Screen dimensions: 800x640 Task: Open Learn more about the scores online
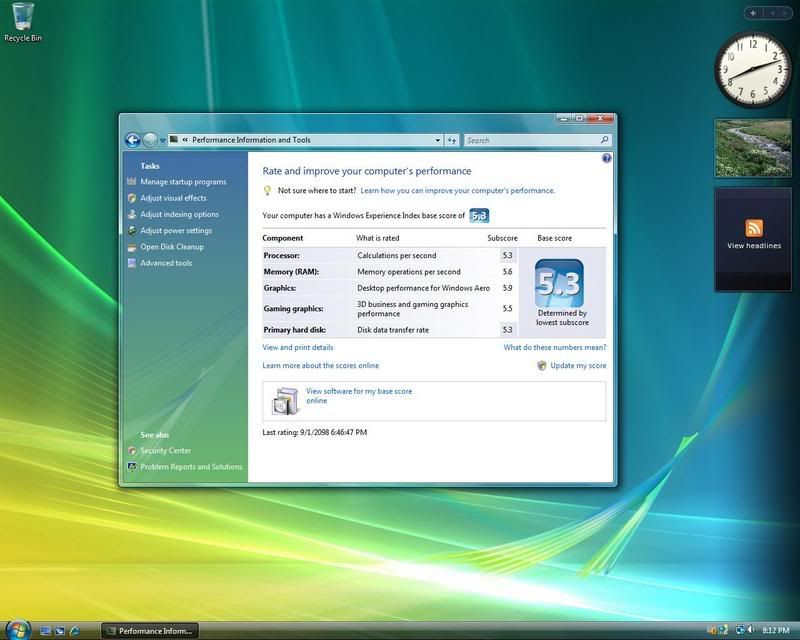pos(320,366)
